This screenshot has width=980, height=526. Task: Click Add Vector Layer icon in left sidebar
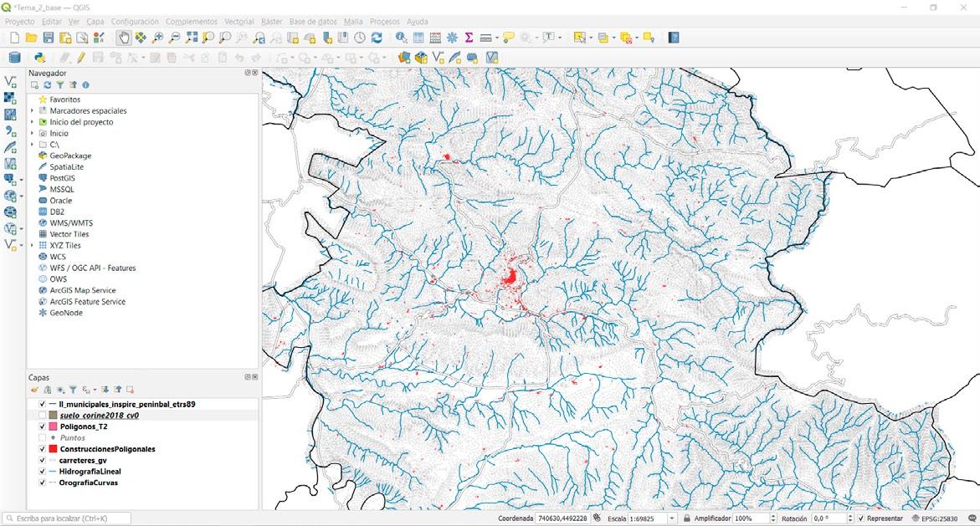10,82
